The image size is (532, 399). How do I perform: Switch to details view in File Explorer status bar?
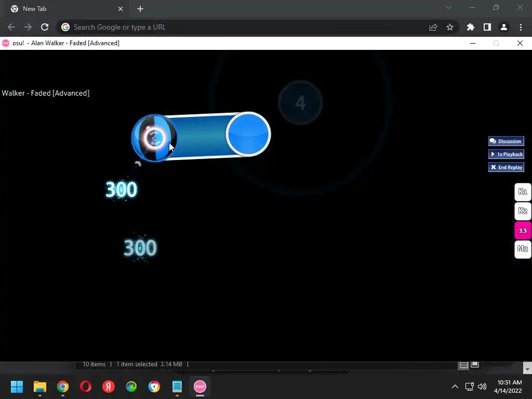pos(463,365)
